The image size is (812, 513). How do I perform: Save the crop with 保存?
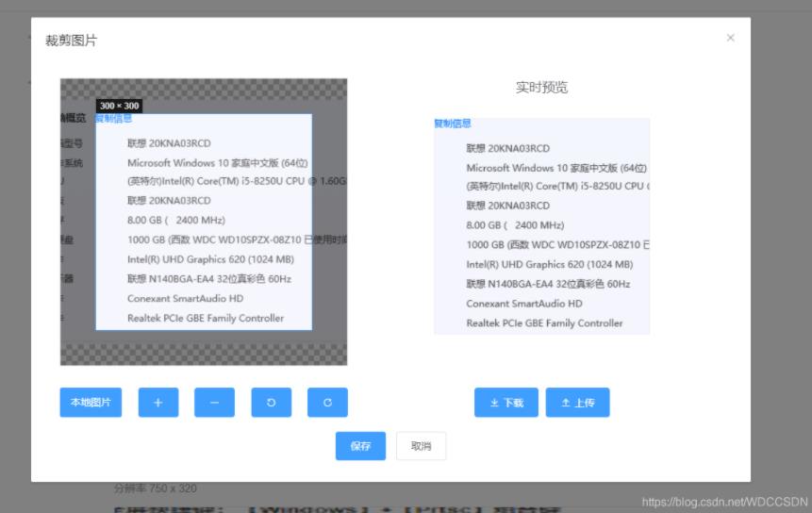click(360, 446)
